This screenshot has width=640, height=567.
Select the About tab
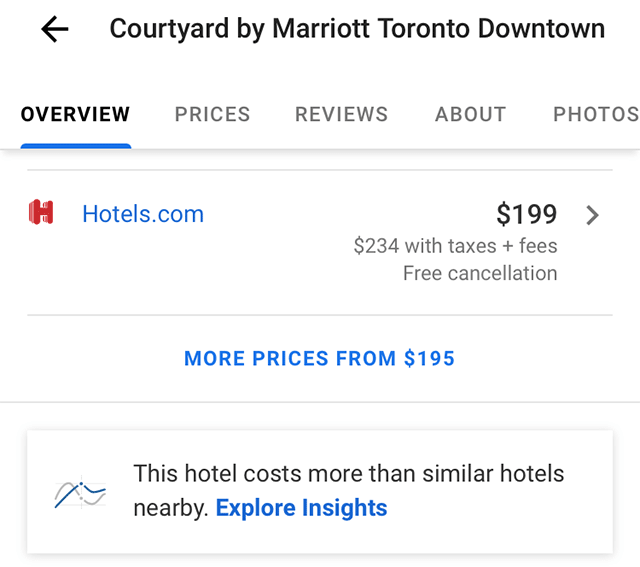click(x=470, y=114)
